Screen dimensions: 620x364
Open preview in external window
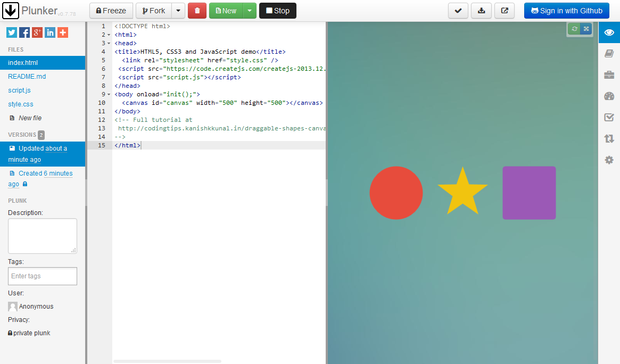tap(505, 11)
